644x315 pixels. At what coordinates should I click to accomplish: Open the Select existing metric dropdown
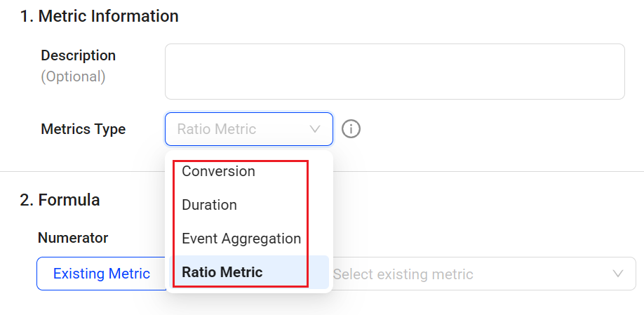click(477, 274)
